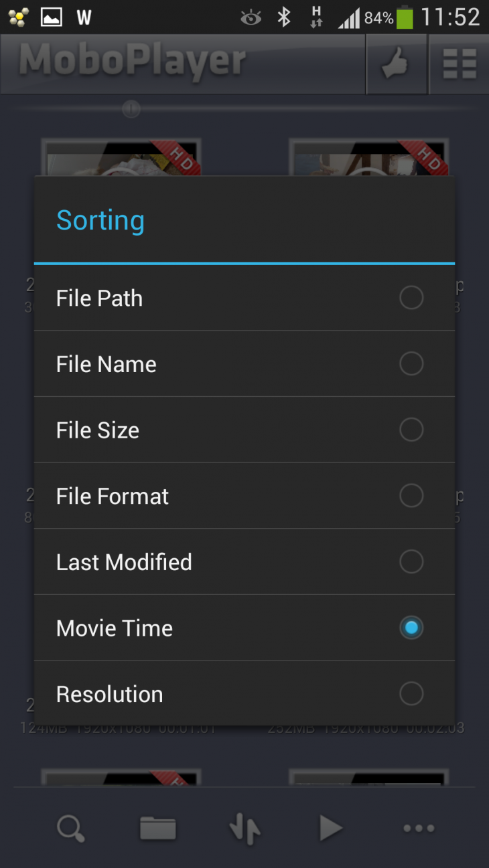Switch layout using the grid view icon
This screenshot has width=489, height=868.
459,64
